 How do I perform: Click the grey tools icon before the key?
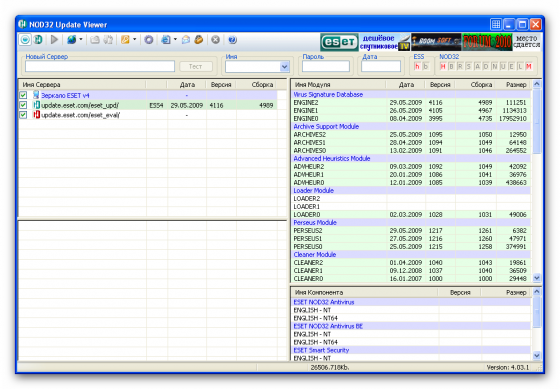coord(108,40)
